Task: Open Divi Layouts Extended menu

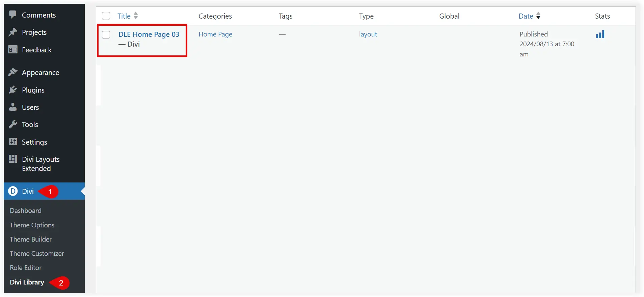Action: pos(41,164)
